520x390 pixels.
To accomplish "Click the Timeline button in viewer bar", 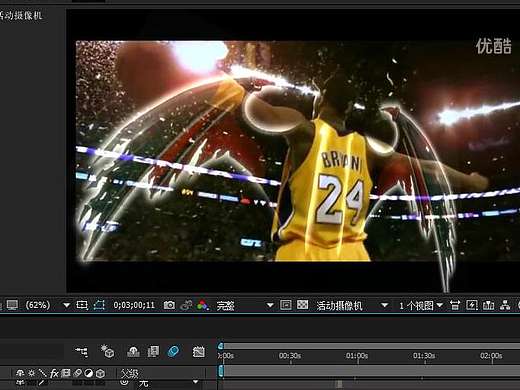I will [488, 305].
